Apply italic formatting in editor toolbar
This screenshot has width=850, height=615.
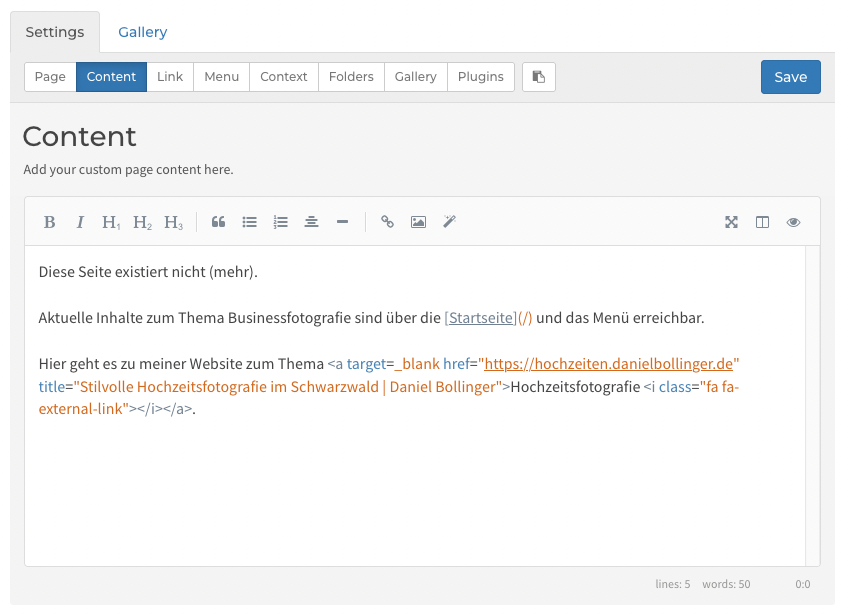[x=80, y=222]
